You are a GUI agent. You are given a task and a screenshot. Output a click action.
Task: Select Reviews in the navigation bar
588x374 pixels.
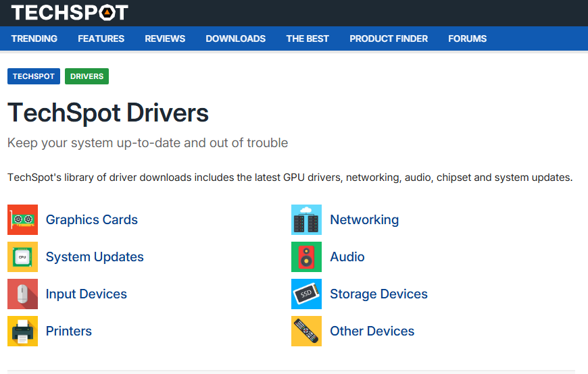click(x=165, y=38)
